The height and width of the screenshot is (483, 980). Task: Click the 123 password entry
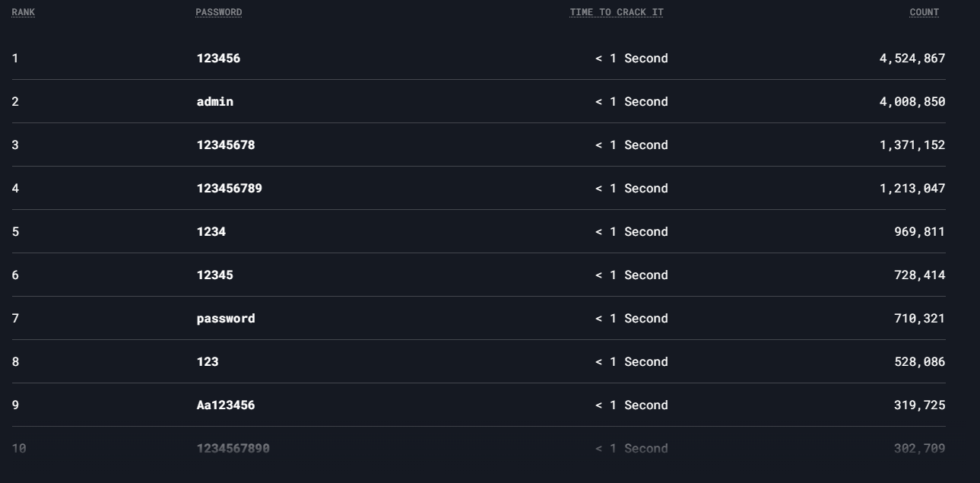(208, 361)
